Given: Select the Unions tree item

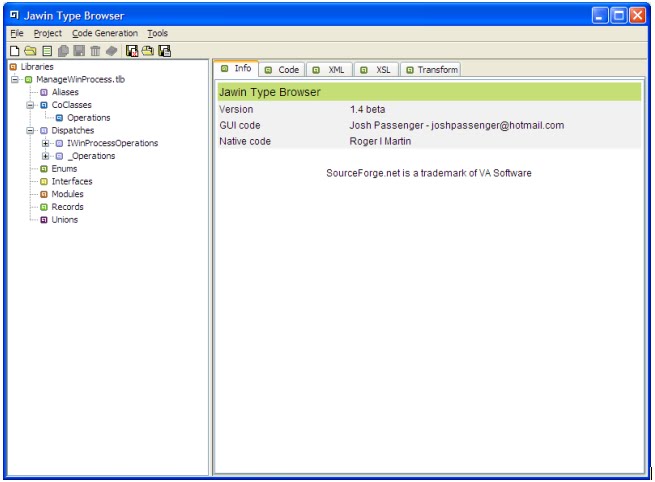Looking at the screenshot, I should [65, 220].
